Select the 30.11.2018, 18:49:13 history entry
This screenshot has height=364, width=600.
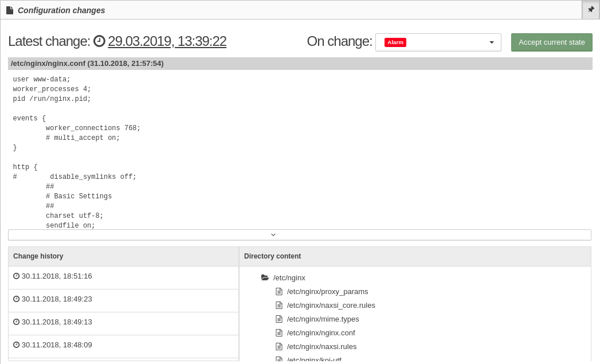tap(124, 322)
